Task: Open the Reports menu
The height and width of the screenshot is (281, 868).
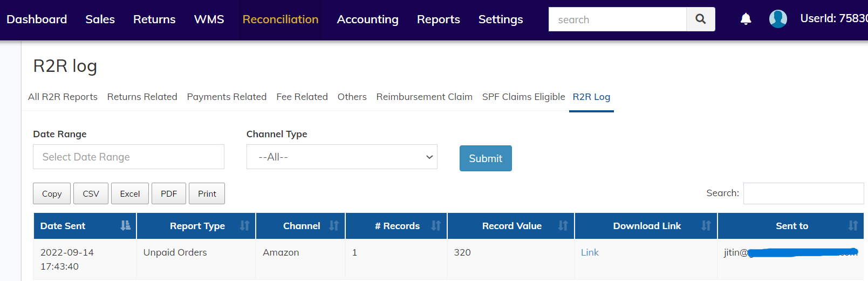Action: (438, 19)
